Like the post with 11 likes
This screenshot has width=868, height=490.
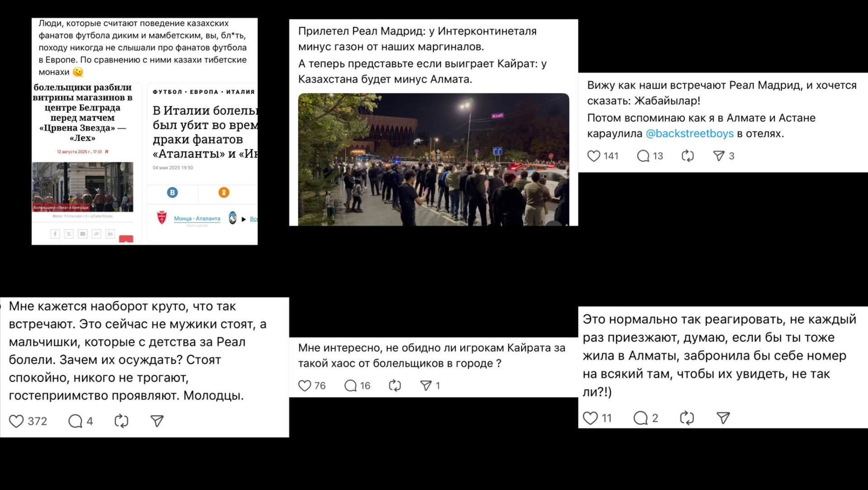pyautogui.click(x=590, y=418)
